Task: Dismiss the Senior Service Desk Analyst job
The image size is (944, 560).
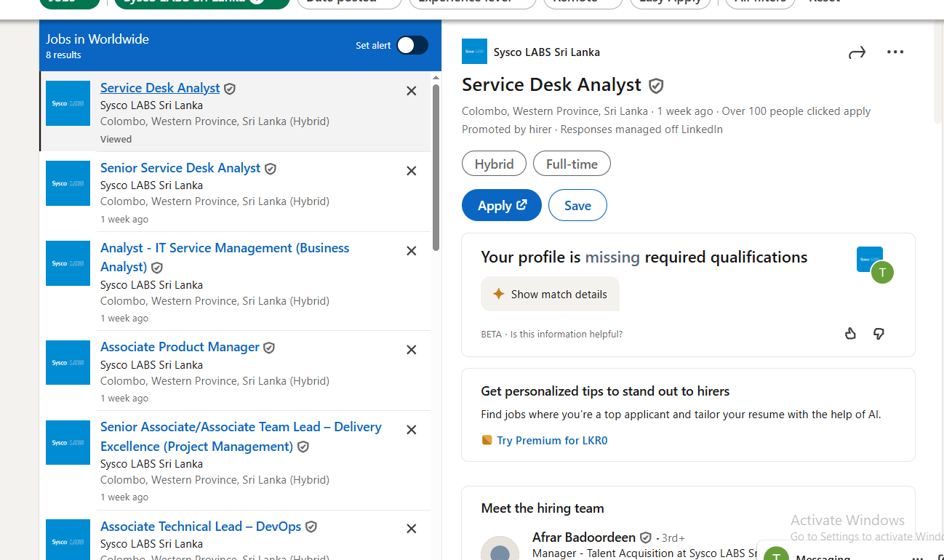Action: click(x=412, y=171)
